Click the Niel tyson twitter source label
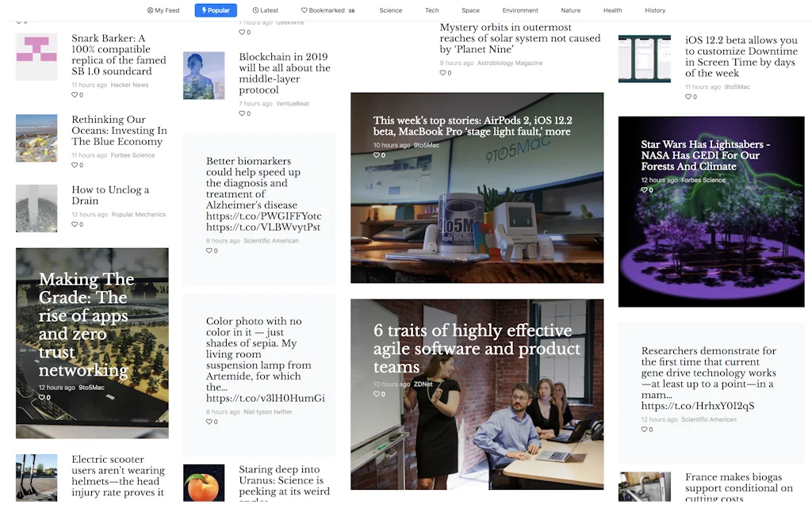Image resolution: width=812 pixels, height=512 pixels. tap(268, 412)
